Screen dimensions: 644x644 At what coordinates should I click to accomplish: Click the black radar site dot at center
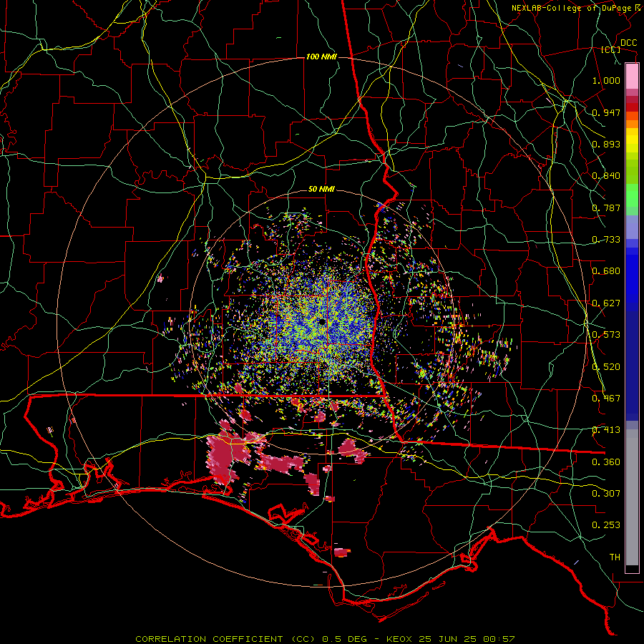click(x=321, y=321)
